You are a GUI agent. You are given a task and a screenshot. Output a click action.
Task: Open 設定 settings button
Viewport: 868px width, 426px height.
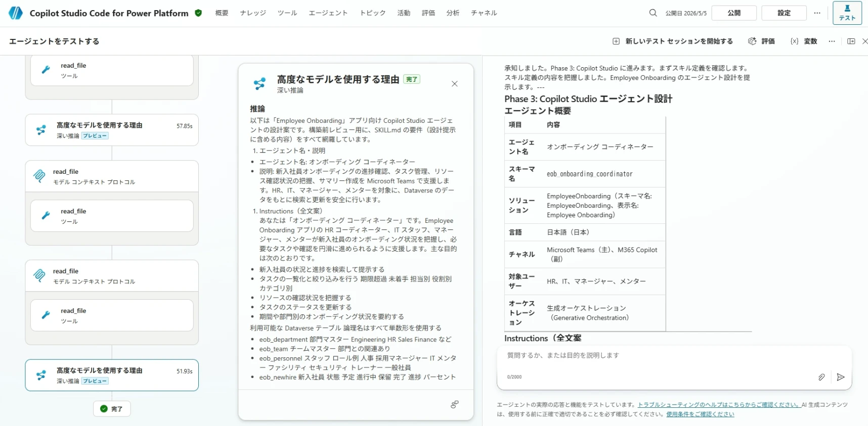[x=784, y=13]
